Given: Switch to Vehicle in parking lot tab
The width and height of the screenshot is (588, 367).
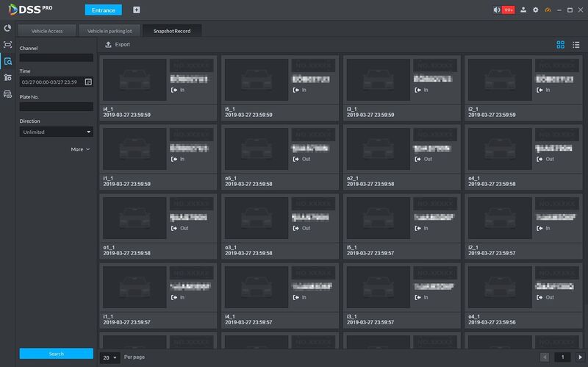Looking at the screenshot, I should click(x=110, y=31).
